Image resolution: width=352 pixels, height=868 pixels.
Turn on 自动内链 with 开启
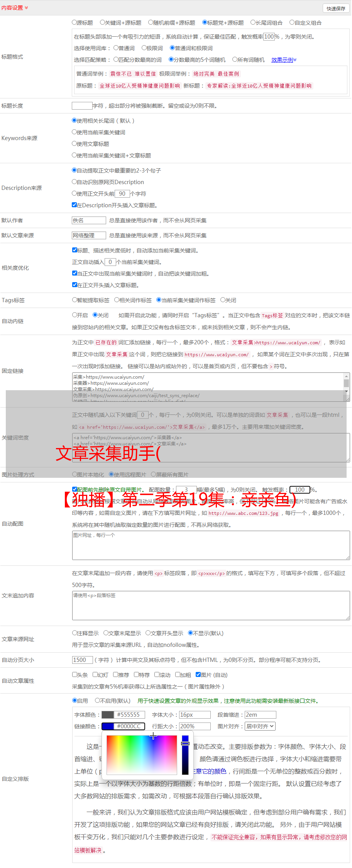[x=74, y=315]
